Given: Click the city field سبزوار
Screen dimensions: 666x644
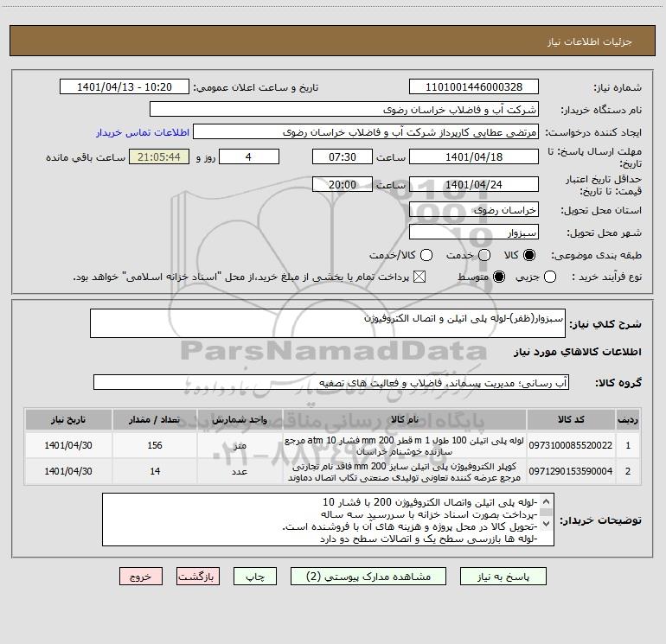Looking at the screenshot, I should pyautogui.click(x=474, y=232).
